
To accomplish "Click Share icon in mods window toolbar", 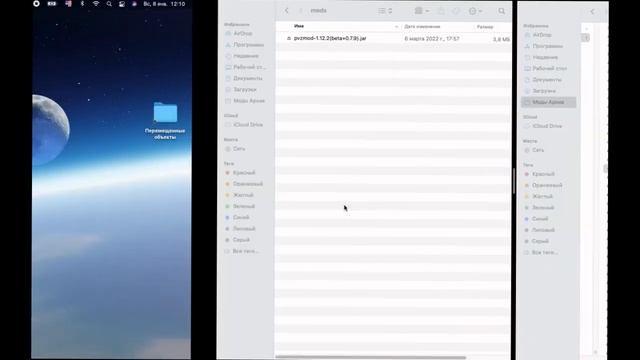I will (441, 11).
